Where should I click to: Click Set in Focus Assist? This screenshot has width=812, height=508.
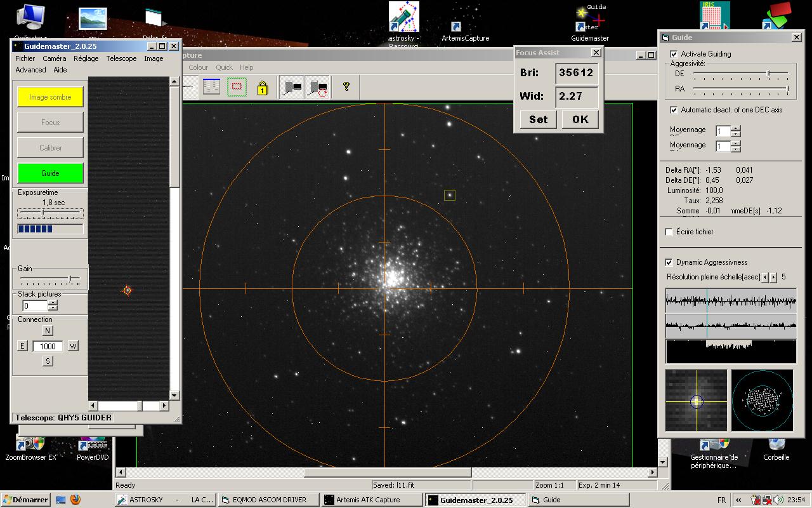(x=538, y=119)
